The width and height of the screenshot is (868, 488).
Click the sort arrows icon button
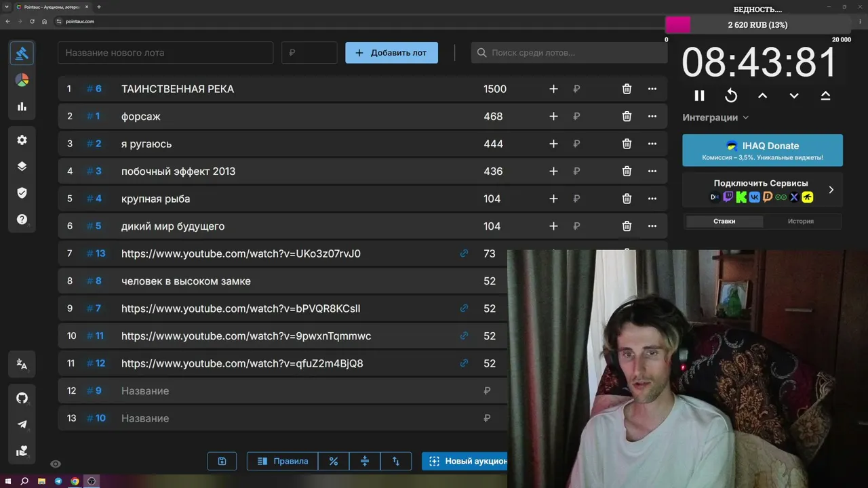396,461
